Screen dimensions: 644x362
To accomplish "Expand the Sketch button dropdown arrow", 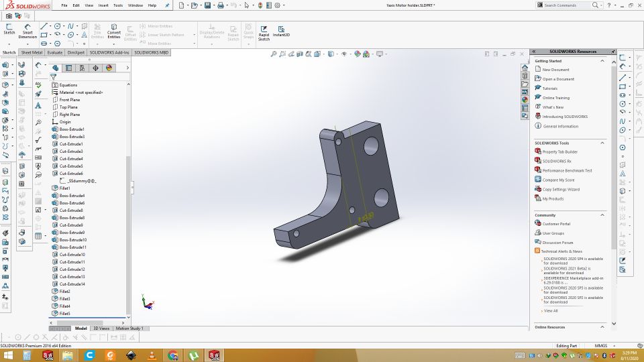I will [9, 44].
